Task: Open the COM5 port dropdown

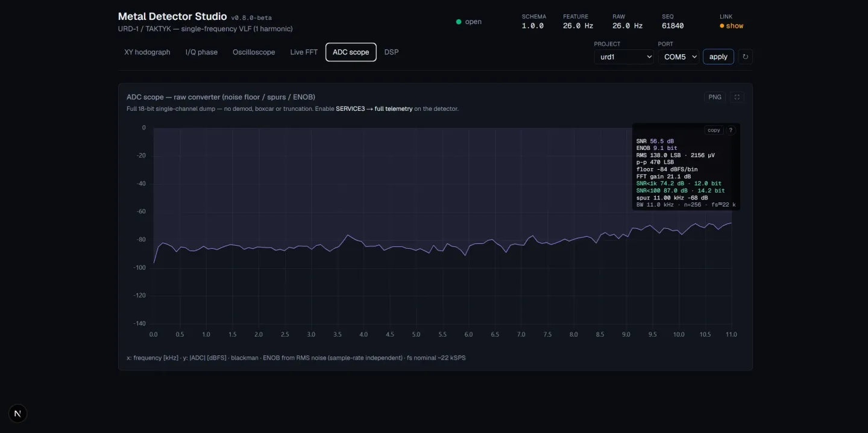Action: coord(678,57)
